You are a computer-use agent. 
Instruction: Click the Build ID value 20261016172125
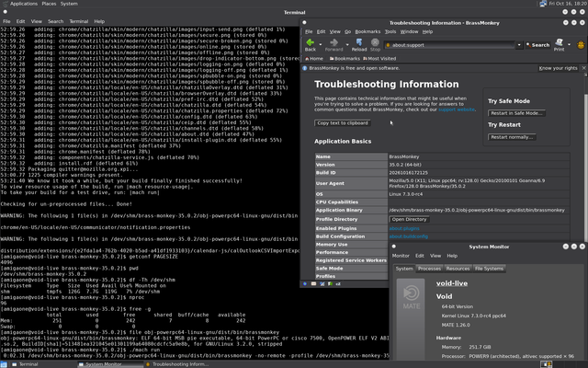[x=408, y=173]
